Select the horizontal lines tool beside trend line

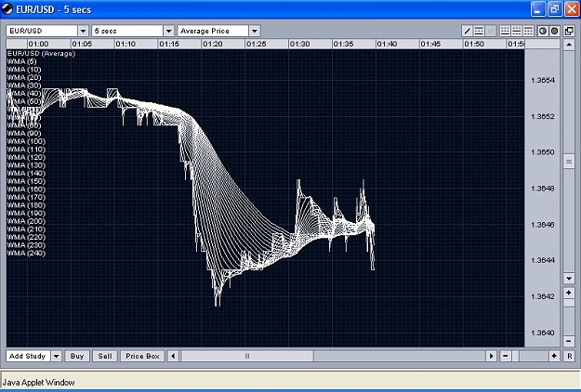click(479, 31)
